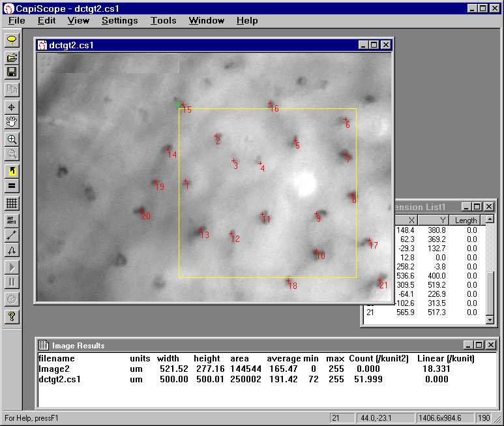Click the question mark help icon
The width and height of the screenshot is (504, 426).
(12, 316)
